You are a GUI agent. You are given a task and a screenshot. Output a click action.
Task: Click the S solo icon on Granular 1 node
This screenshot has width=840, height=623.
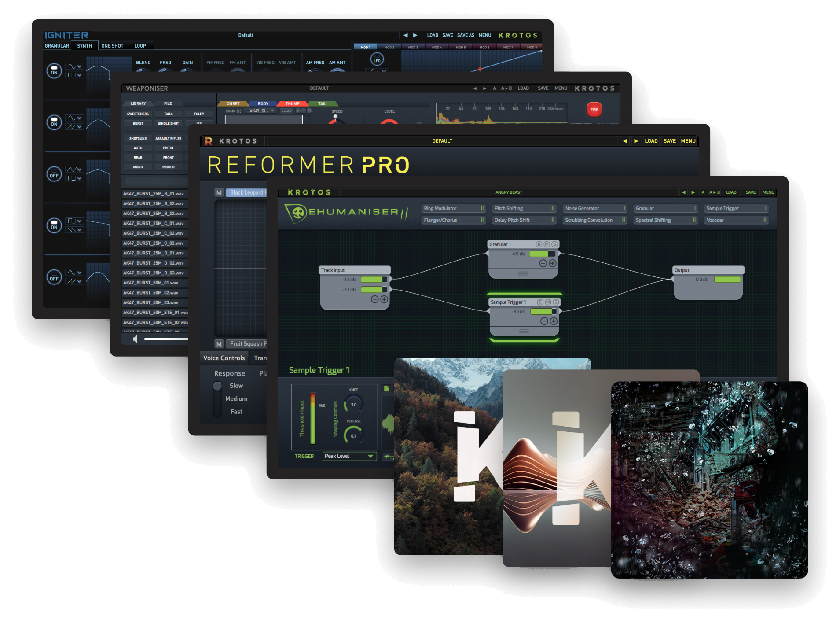click(x=554, y=244)
